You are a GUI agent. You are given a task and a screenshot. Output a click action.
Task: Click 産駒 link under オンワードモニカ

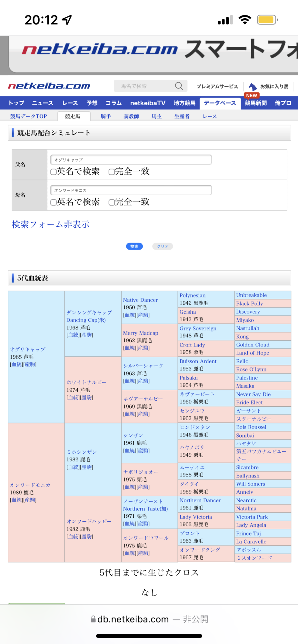30,500
